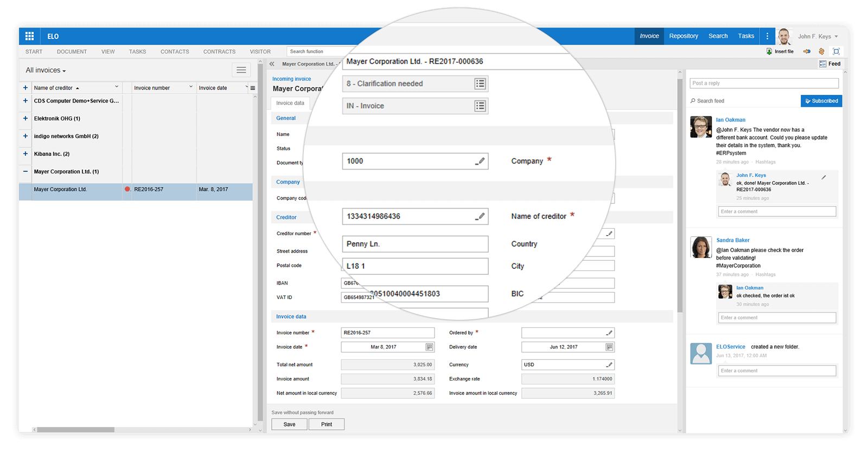Expand the Elektronik OHG (1) group
This screenshot has width=868, height=451.
click(25, 118)
